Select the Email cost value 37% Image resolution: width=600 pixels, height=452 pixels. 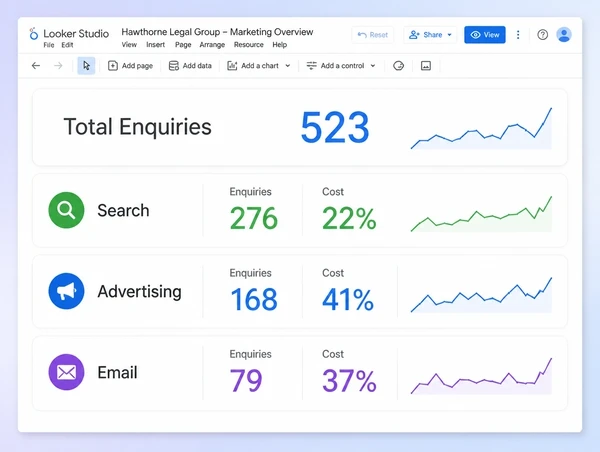click(x=349, y=380)
